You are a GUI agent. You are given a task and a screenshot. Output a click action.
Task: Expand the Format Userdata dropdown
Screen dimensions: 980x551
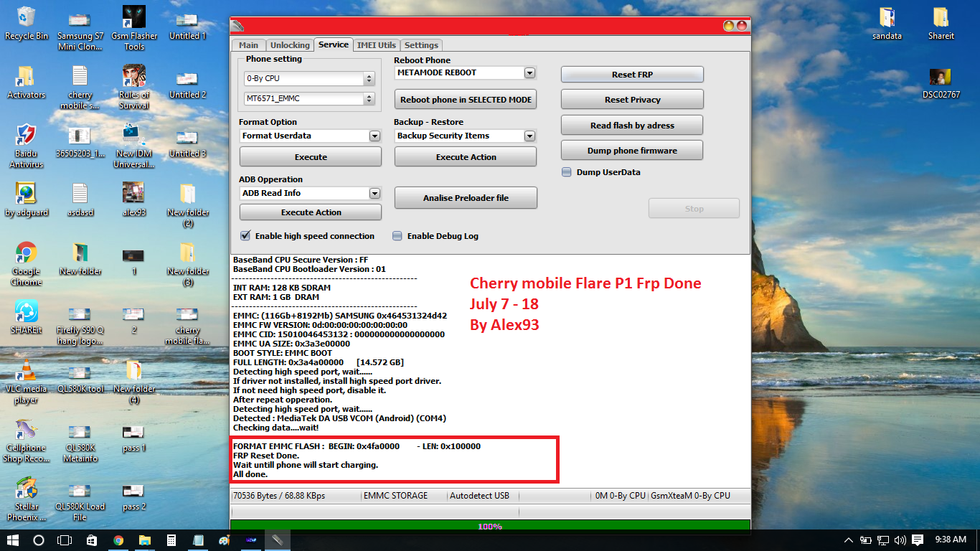click(x=374, y=136)
